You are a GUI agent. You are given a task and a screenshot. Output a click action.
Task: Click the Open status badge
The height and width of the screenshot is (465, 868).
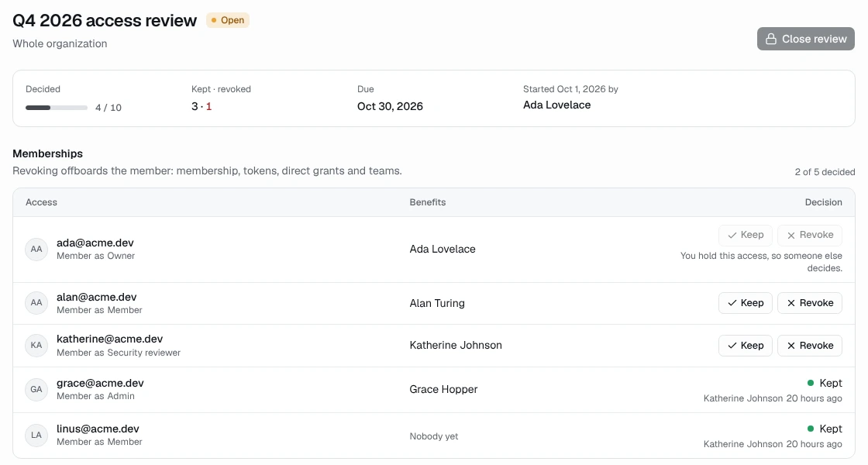click(x=228, y=20)
